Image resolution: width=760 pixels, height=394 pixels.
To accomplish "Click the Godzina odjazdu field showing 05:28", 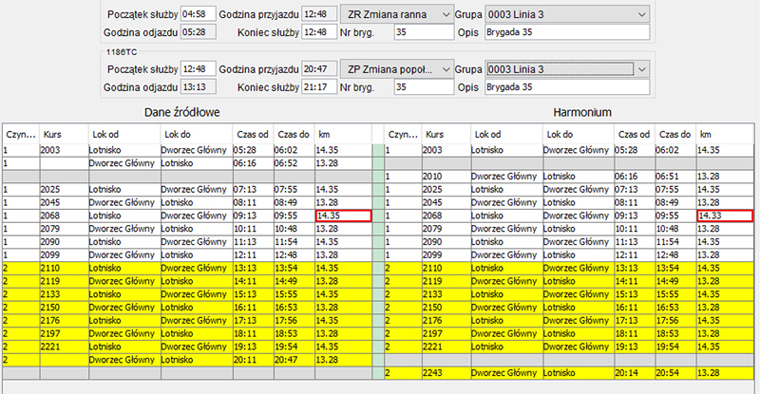I will click(x=198, y=32).
